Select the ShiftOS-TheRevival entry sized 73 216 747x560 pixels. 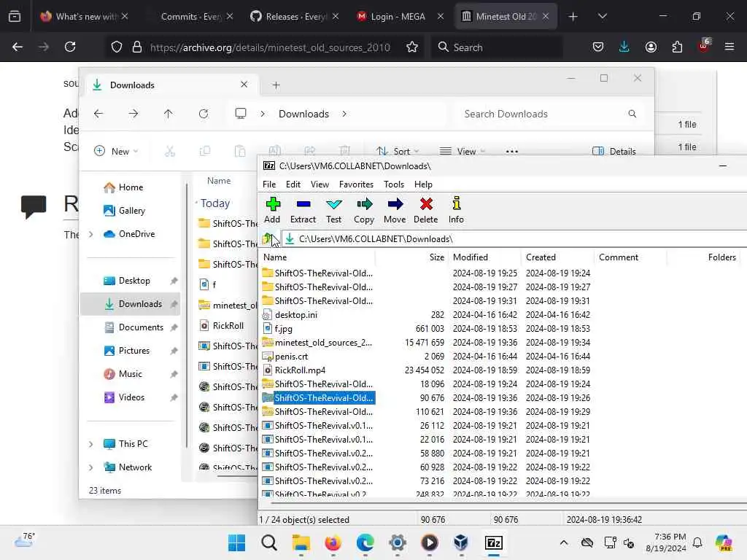323,481
